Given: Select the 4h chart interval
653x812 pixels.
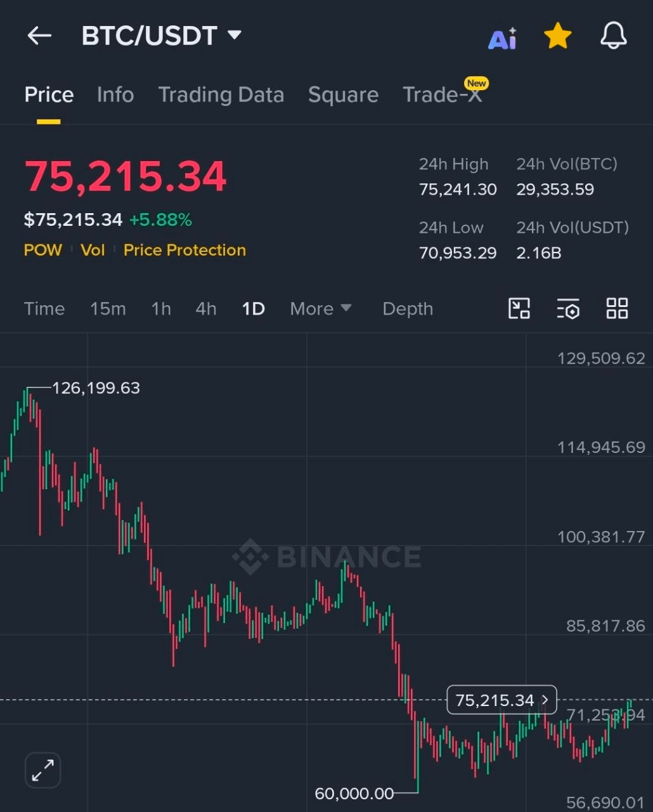Looking at the screenshot, I should [206, 309].
